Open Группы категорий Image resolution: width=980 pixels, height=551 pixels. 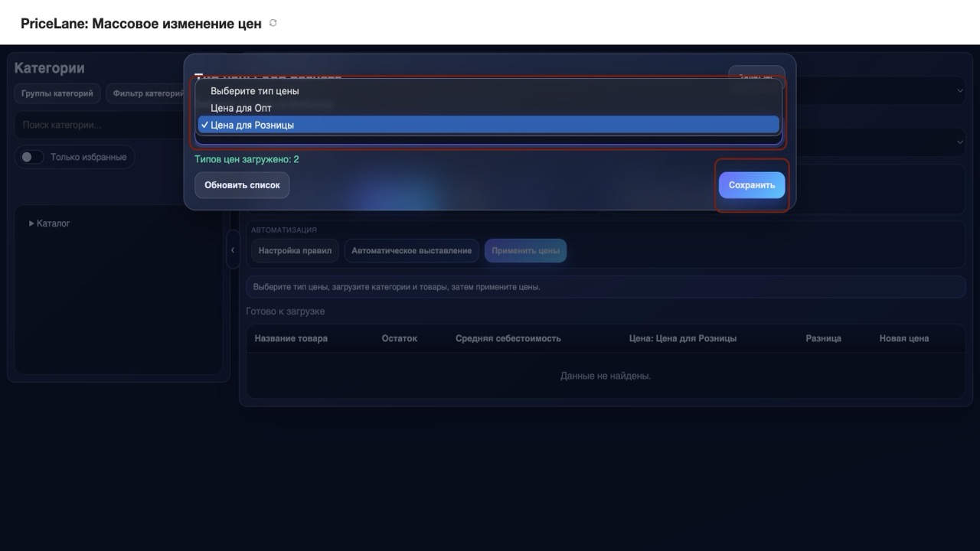tap(57, 93)
